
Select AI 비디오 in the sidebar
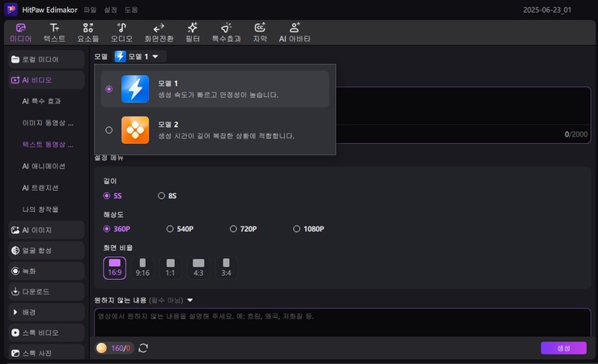point(46,80)
